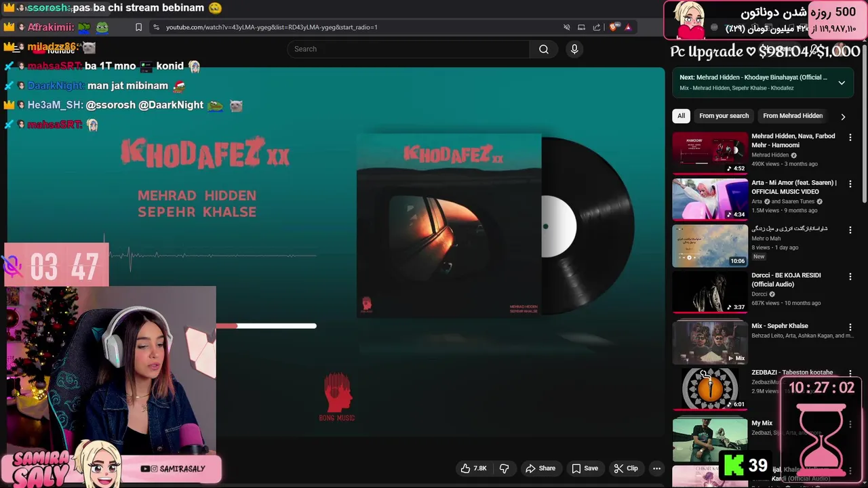Select the From your search chip
The height and width of the screenshot is (488, 868).
[x=724, y=116]
